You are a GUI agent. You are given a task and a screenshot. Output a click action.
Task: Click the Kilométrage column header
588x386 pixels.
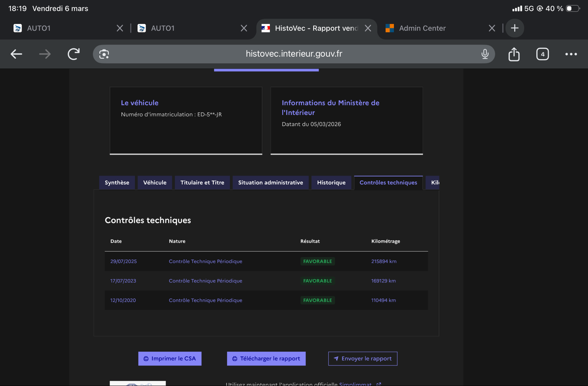pyautogui.click(x=386, y=241)
